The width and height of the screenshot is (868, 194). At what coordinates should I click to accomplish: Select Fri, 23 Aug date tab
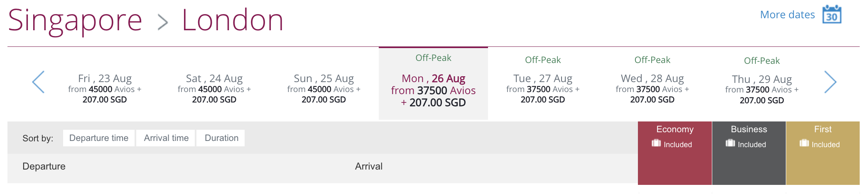[x=105, y=88]
